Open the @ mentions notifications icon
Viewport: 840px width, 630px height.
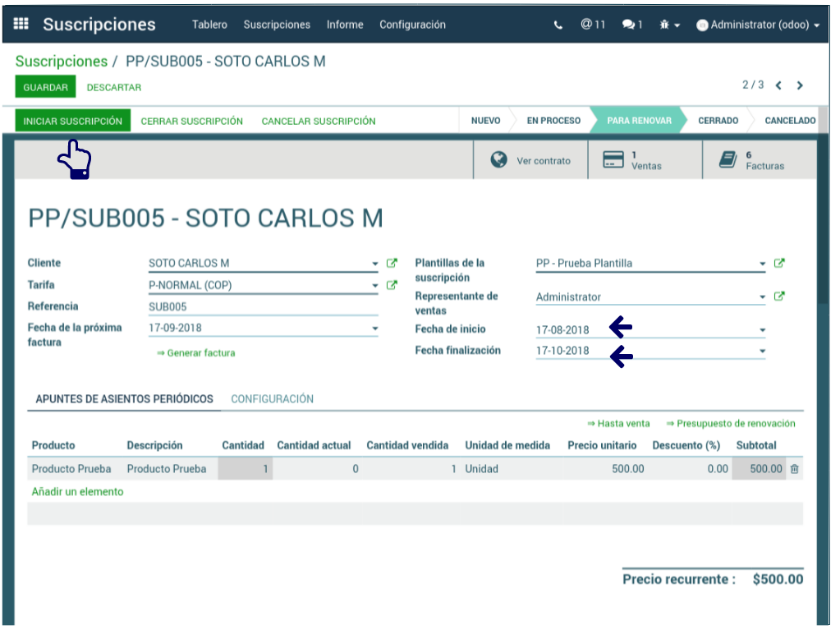[x=592, y=25]
